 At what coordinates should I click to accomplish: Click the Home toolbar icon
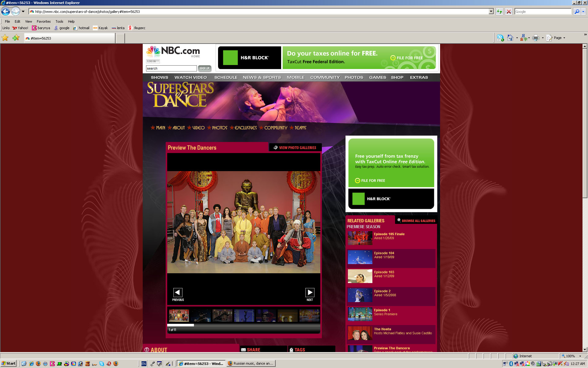(510, 38)
